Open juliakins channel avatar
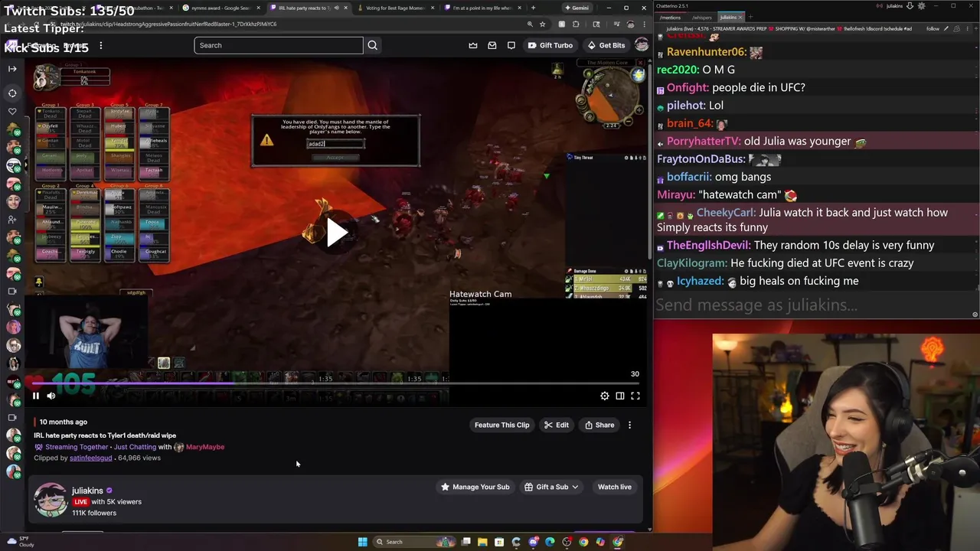This screenshot has width=980, height=551. (x=51, y=500)
